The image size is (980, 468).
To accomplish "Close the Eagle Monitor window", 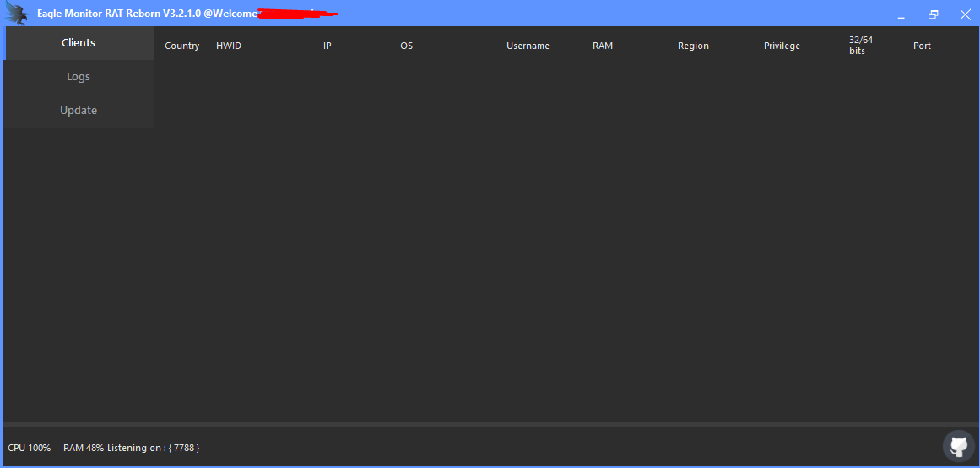I will [965, 14].
